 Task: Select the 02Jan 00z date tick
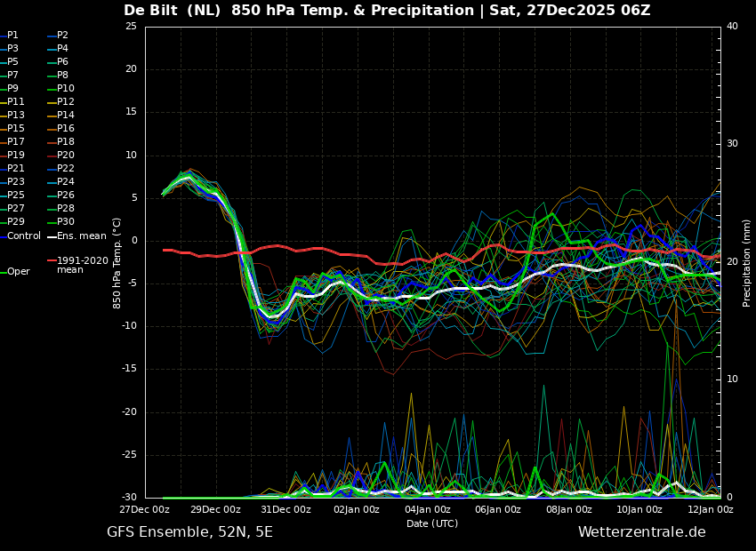point(357,509)
